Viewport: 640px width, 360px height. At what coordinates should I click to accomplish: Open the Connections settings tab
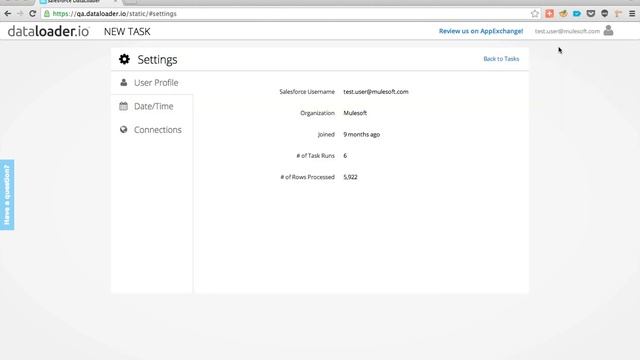pyautogui.click(x=152, y=129)
